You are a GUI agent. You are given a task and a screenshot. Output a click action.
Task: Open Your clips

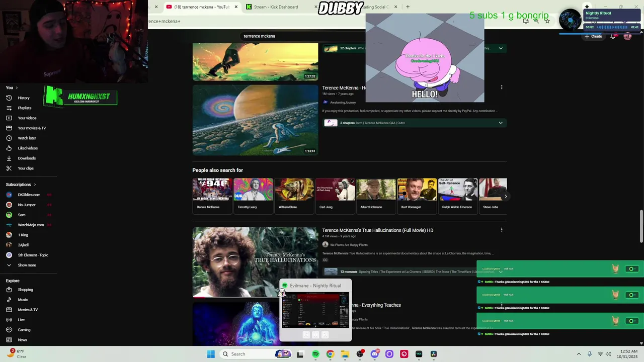[26, 168]
